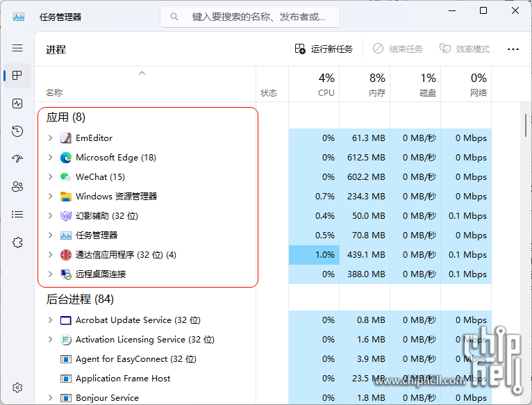This screenshot has height=405, width=532.
Task: Select the 应用 (8) group heading
Action: coord(66,117)
